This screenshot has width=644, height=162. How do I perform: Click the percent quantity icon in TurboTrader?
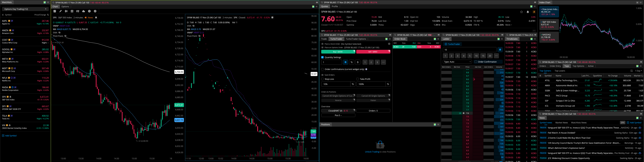351,62
